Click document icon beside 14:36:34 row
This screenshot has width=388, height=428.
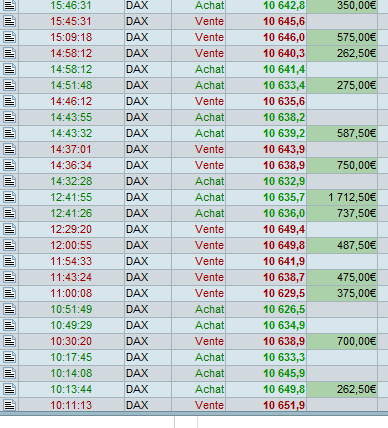point(9,165)
